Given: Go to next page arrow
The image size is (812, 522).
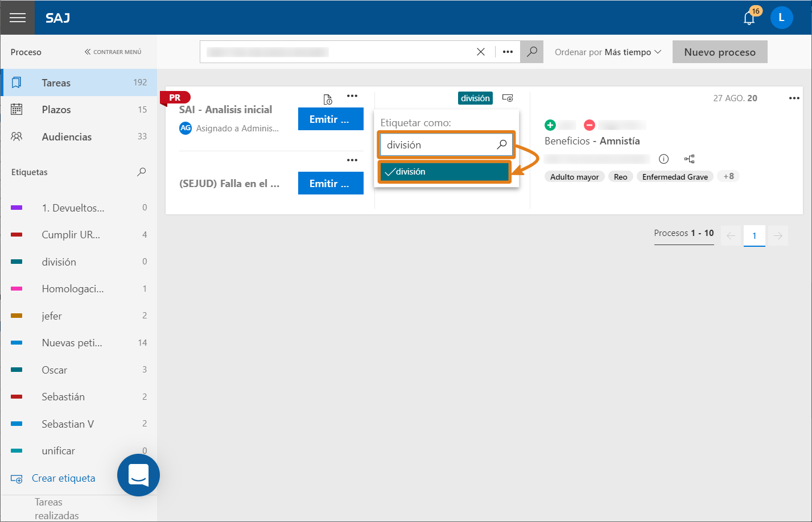Looking at the screenshot, I should pyautogui.click(x=778, y=235).
